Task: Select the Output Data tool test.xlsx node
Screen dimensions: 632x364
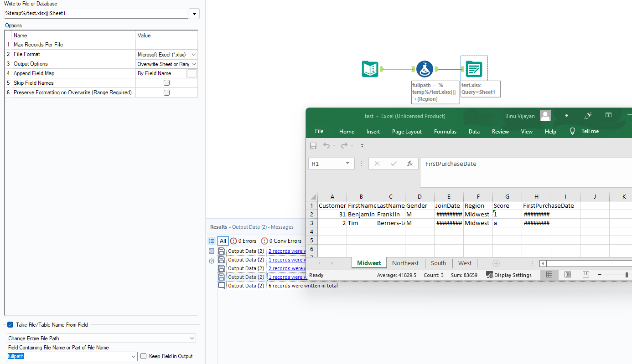Action: pyautogui.click(x=474, y=69)
